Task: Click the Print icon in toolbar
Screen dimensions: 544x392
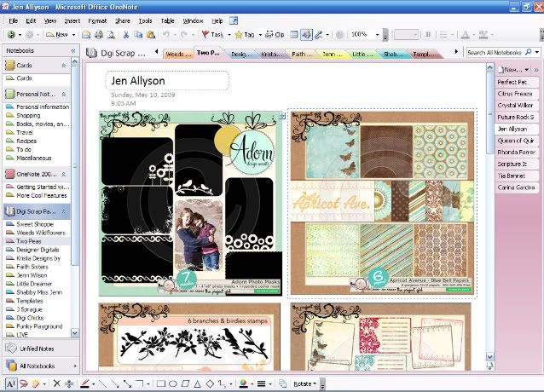Action: [99, 34]
